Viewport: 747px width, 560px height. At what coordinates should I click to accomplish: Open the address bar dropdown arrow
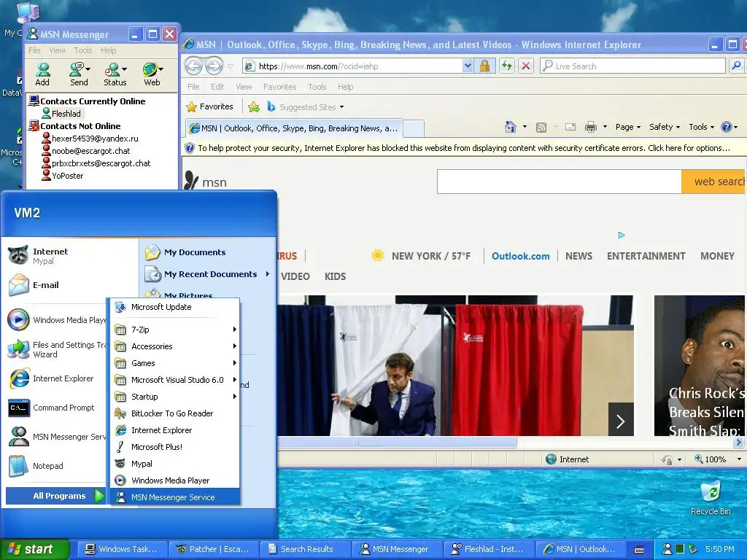click(x=468, y=66)
